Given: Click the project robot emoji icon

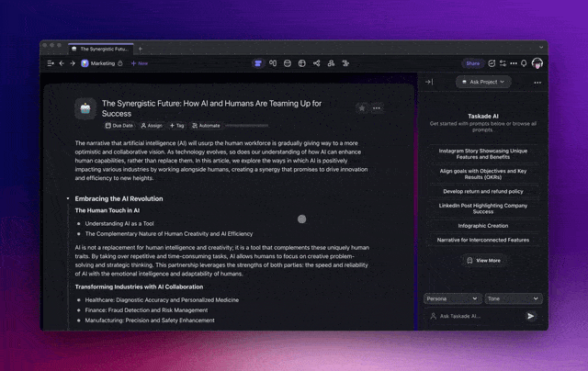Looking at the screenshot, I should tap(85, 108).
